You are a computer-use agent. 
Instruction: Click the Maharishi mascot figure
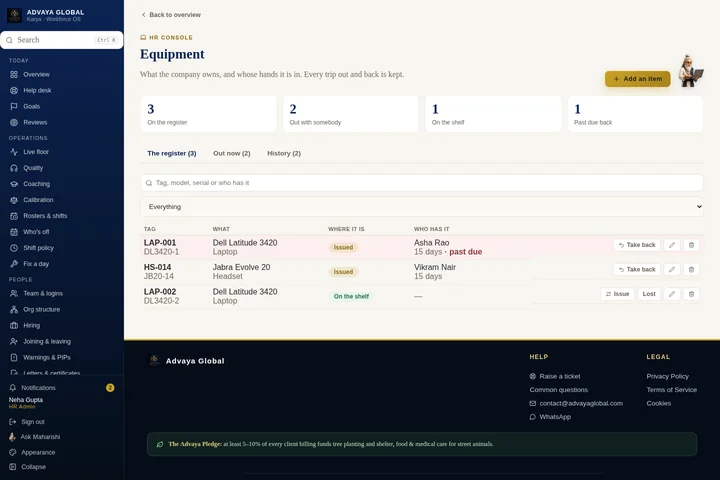tap(690, 71)
